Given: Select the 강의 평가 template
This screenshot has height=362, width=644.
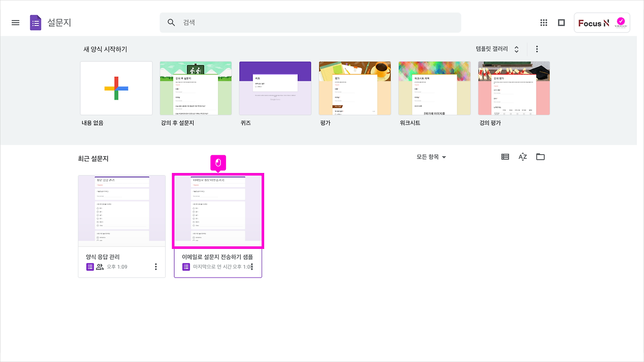Looking at the screenshot, I should [514, 88].
